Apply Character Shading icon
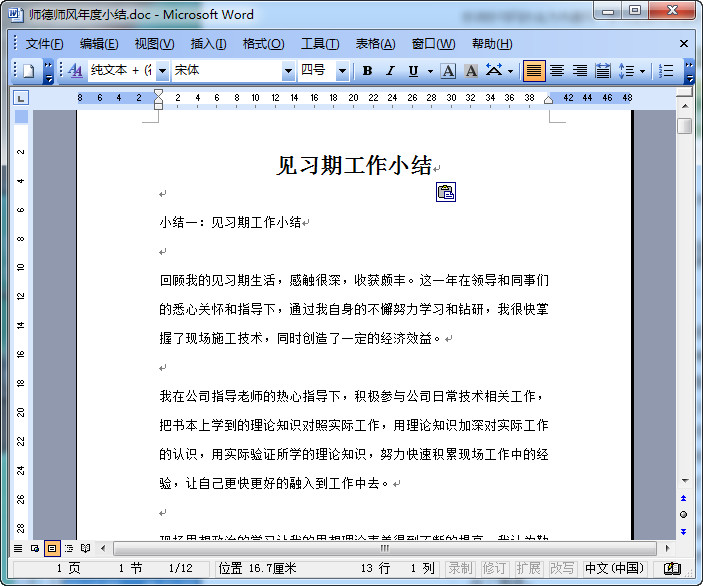This screenshot has height=586, width=703. pos(470,71)
